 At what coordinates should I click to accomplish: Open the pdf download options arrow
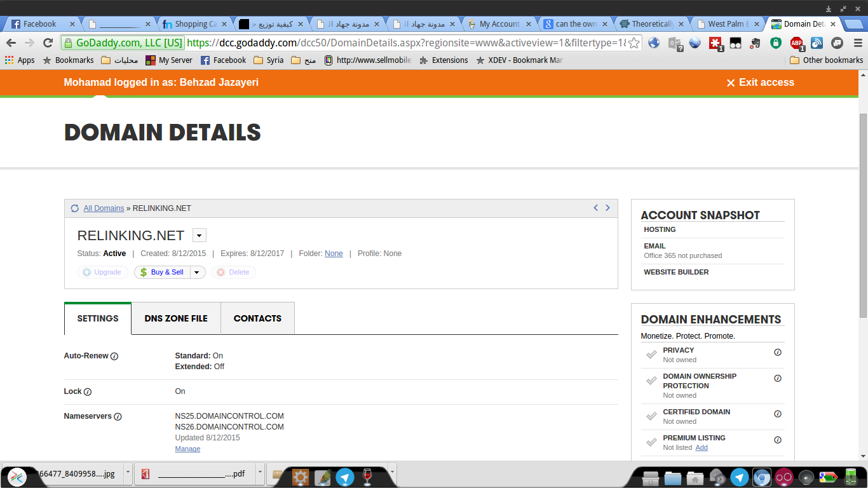260,473
